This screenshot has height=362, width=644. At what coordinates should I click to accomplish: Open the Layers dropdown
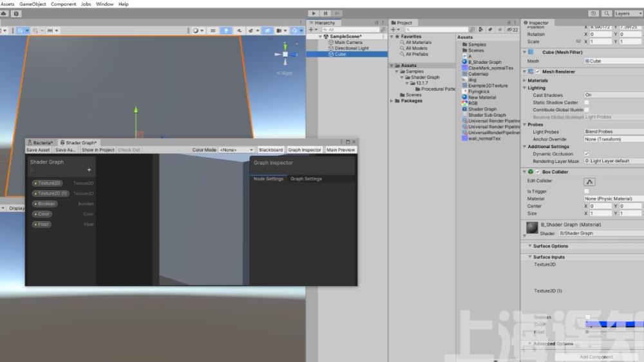629,14
